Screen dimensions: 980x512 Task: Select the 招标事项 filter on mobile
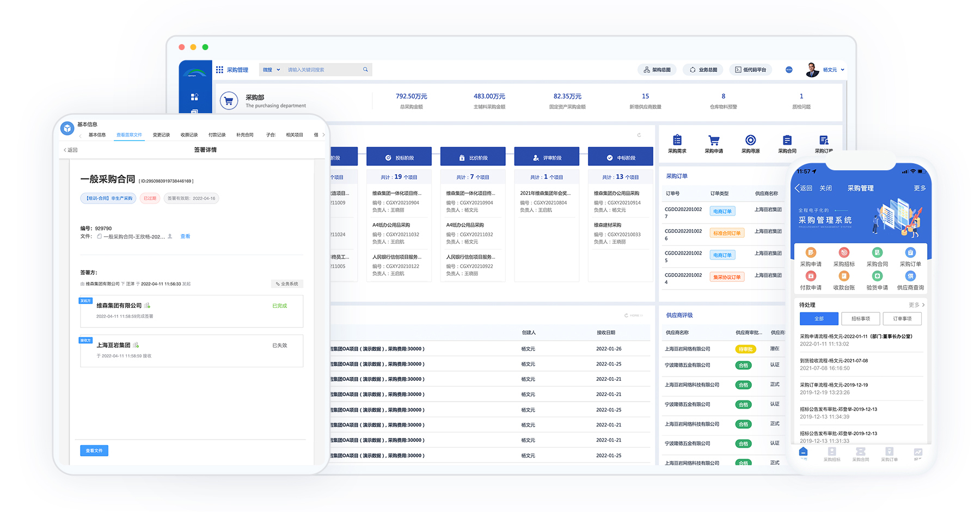tap(860, 319)
